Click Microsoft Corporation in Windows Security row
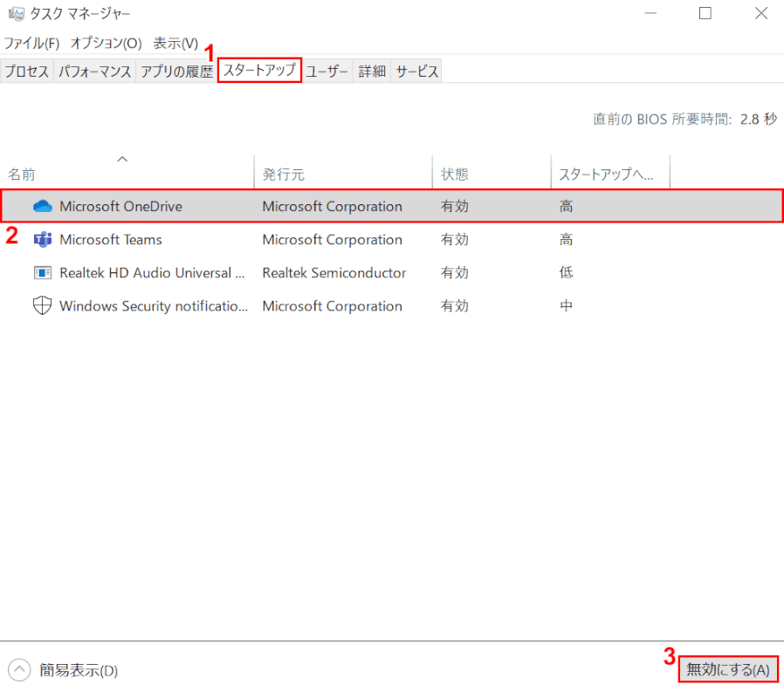This screenshot has width=784, height=698. click(332, 305)
